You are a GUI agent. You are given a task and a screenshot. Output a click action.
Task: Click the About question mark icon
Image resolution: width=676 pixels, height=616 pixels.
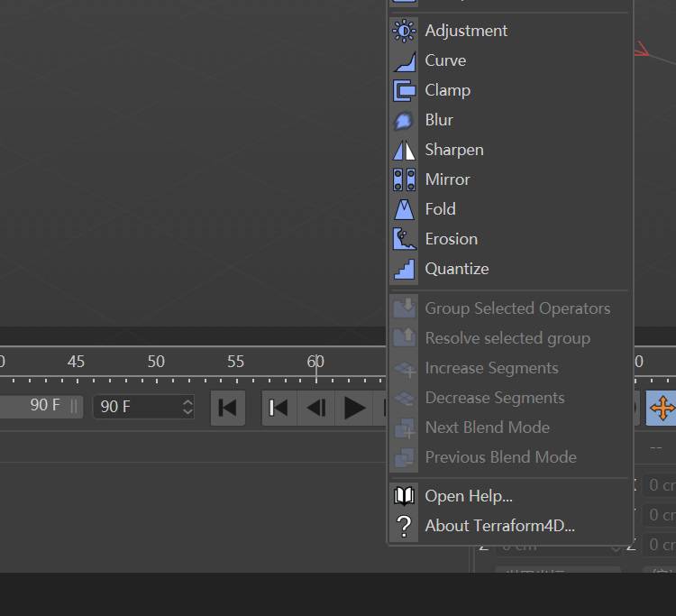click(404, 526)
